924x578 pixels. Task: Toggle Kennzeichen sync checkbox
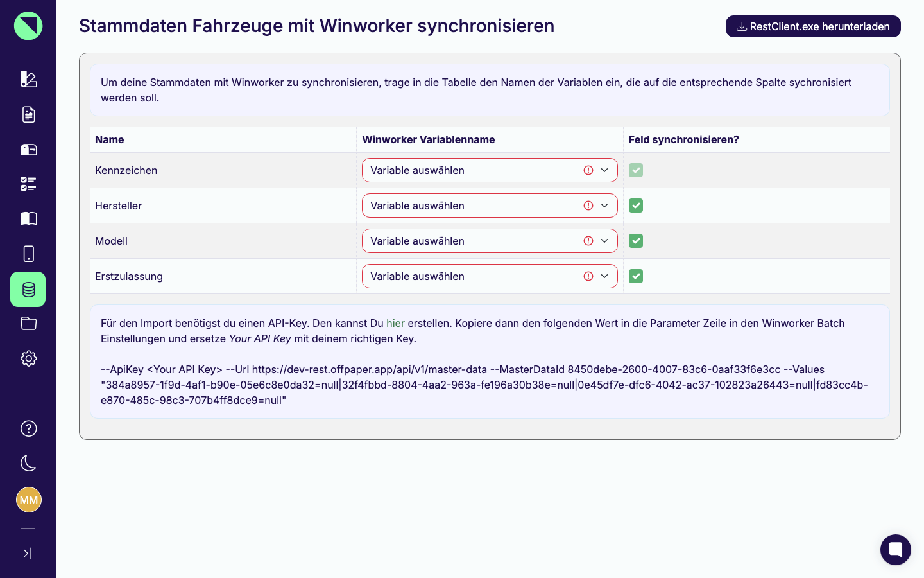pos(636,170)
